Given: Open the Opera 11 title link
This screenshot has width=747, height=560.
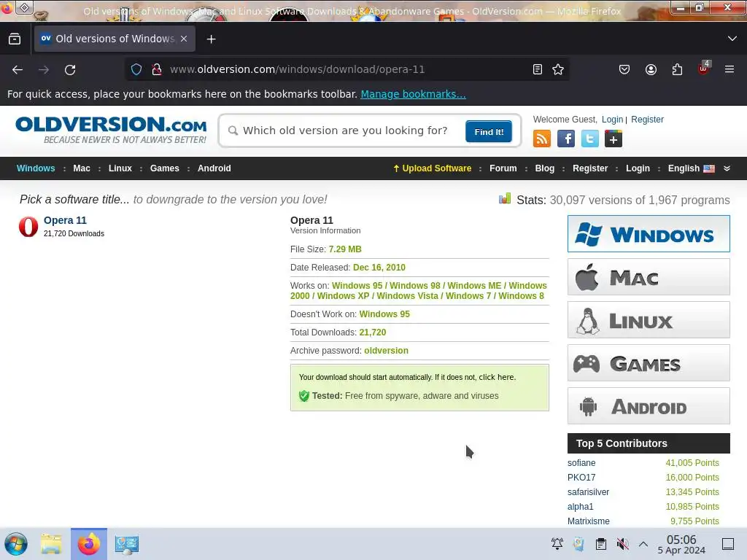Looking at the screenshot, I should point(65,220).
